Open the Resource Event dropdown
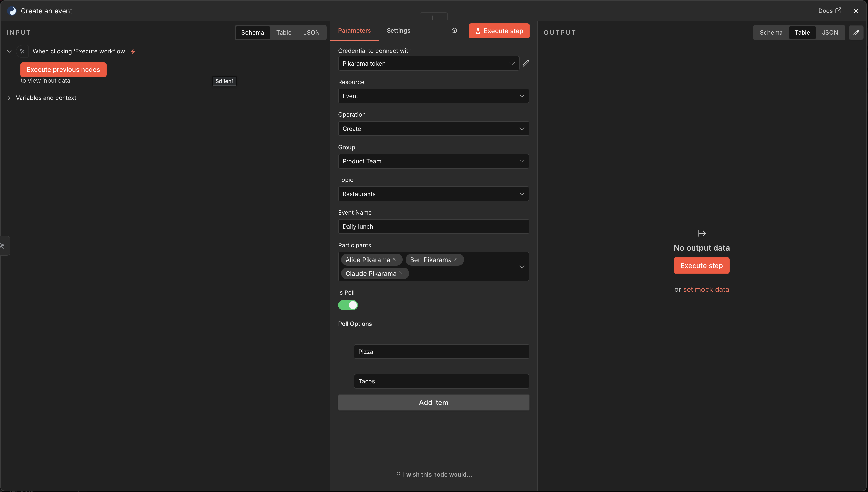The width and height of the screenshot is (868, 492). click(x=433, y=96)
